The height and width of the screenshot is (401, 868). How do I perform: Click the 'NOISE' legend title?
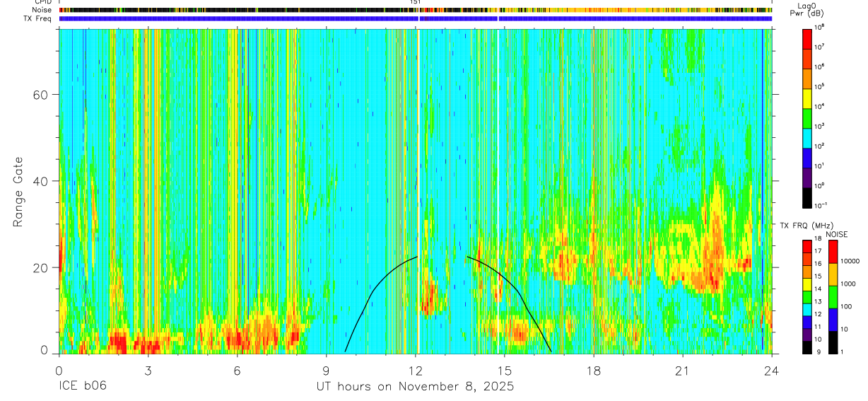[836, 234]
